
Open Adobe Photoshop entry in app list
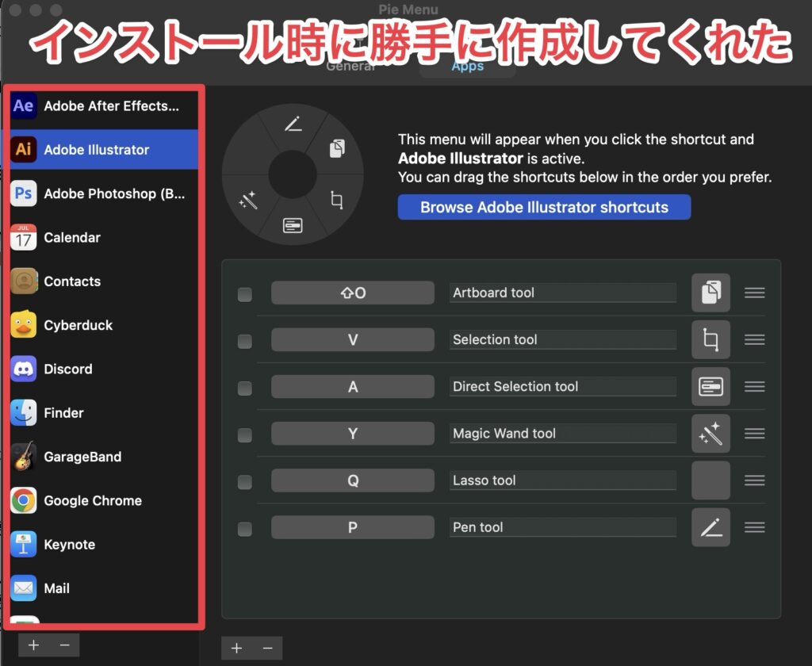(104, 193)
